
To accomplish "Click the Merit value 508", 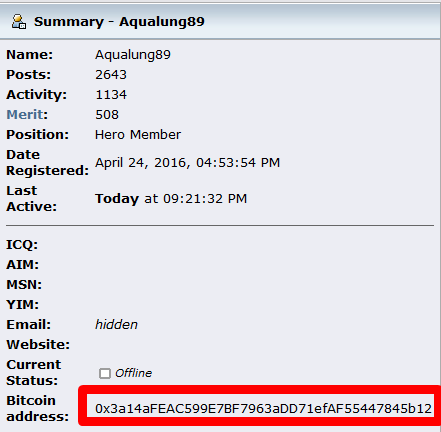I will [107, 115].
